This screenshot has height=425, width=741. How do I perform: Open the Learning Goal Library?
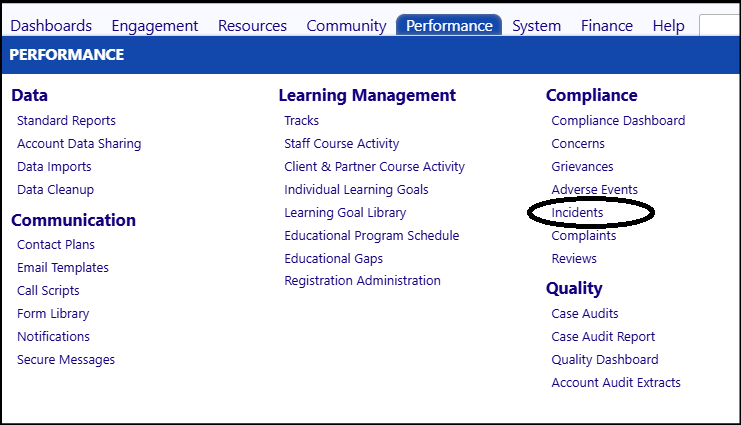345,213
